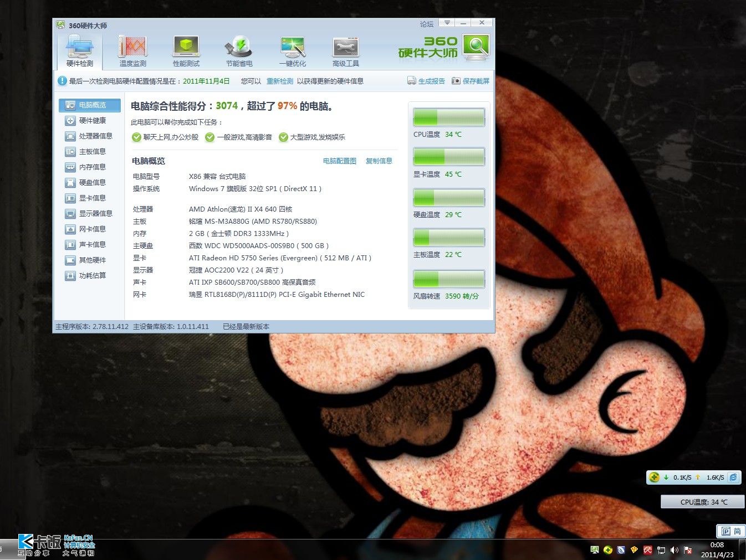Open the Action Center flag tray icon
The image size is (746, 560).
[687, 550]
